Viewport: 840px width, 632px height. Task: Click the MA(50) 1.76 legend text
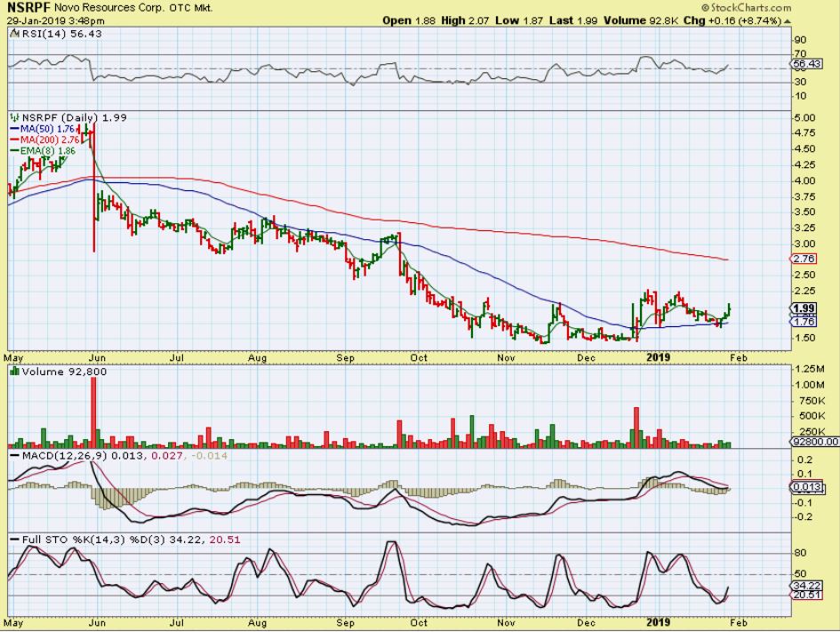point(47,129)
